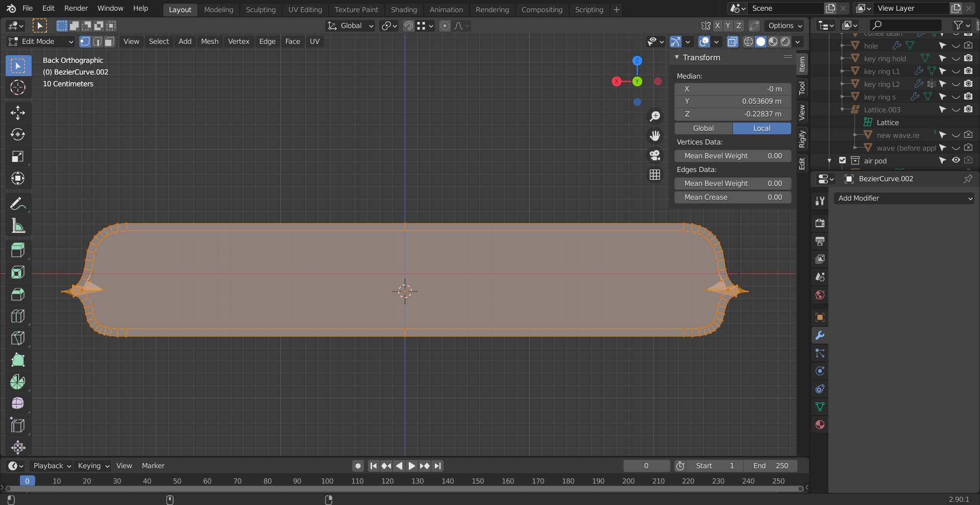Open the Add Modifier dropdown
This screenshot has width=980, height=505.
(x=903, y=198)
